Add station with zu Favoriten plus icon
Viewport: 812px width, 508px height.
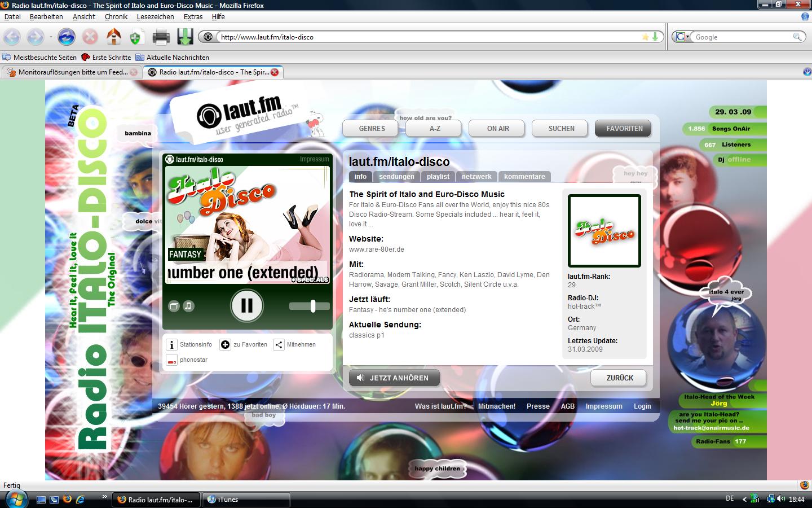[x=226, y=344]
